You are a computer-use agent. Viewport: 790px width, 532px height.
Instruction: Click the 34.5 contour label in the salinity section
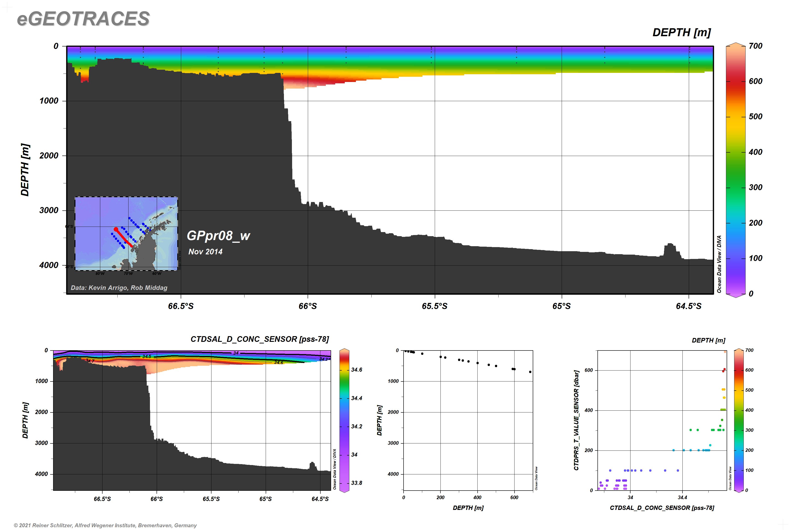pyautogui.click(x=147, y=357)
